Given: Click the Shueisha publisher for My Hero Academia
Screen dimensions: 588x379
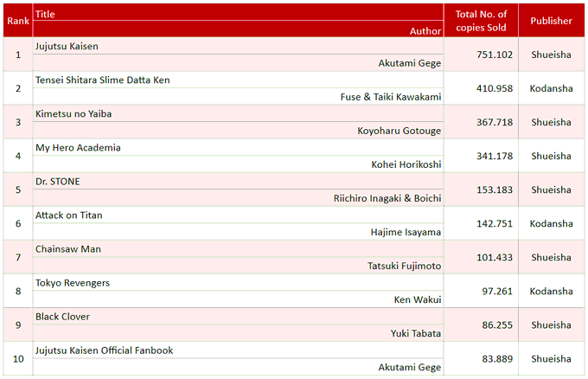Looking at the screenshot, I should click(x=552, y=156).
